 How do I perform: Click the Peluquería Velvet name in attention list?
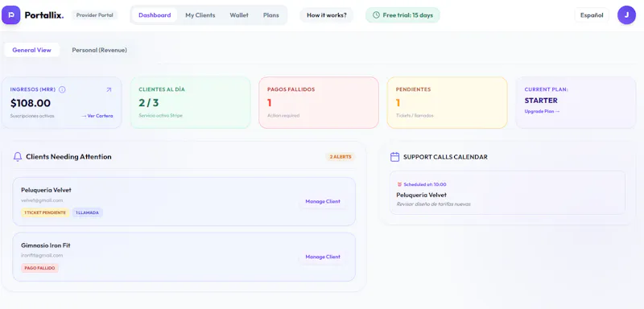[46, 190]
